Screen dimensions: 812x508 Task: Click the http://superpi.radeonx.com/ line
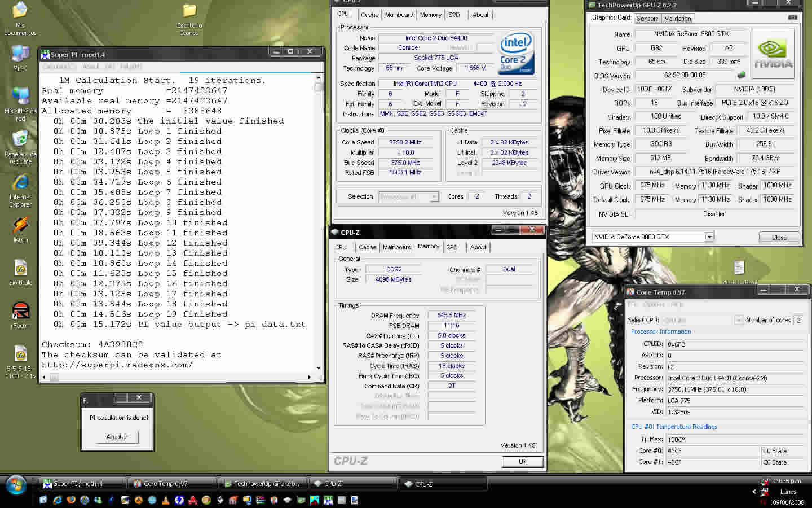click(x=117, y=365)
